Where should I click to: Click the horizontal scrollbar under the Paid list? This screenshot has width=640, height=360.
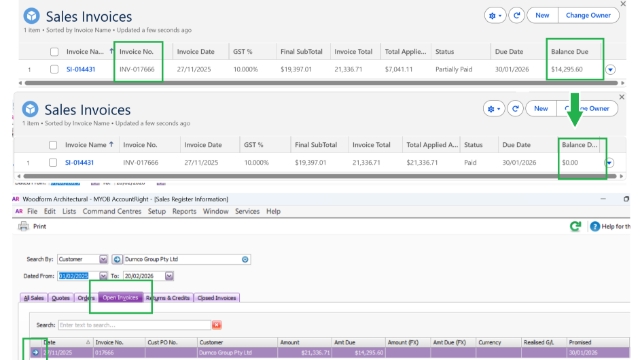click(320, 176)
